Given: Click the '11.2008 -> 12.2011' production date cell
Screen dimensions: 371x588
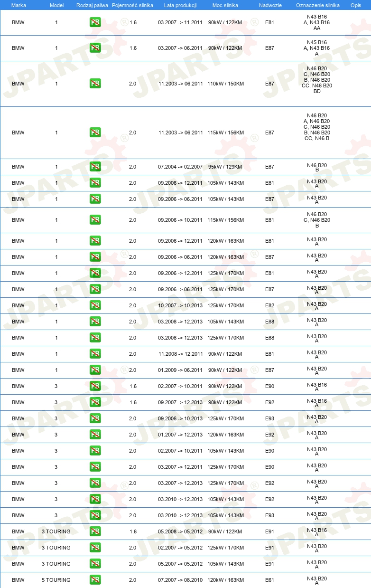Looking at the screenshot, I should point(180,354).
